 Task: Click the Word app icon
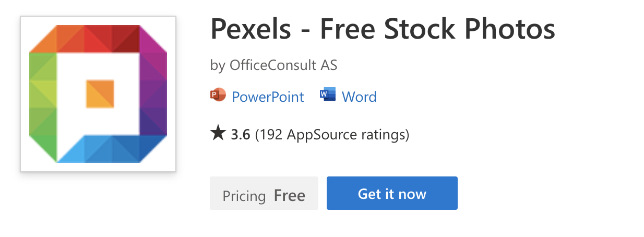(327, 96)
